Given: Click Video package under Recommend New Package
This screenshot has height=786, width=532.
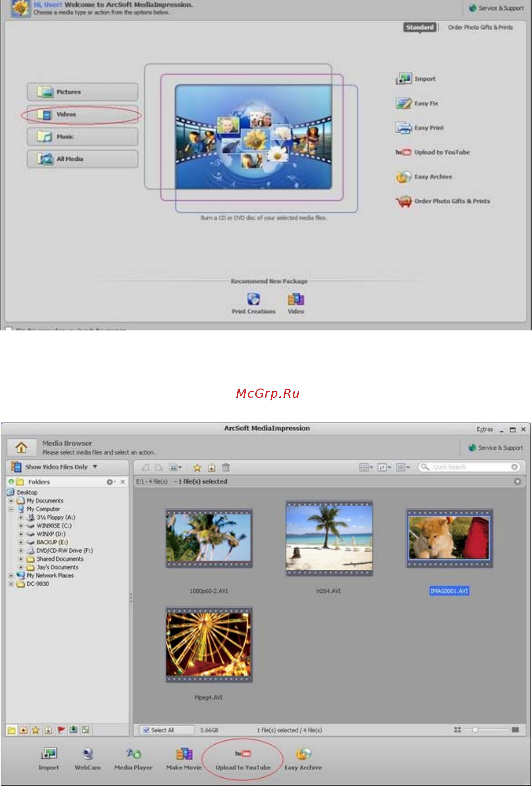Looking at the screenshot, I should click(x=296, y=303).
